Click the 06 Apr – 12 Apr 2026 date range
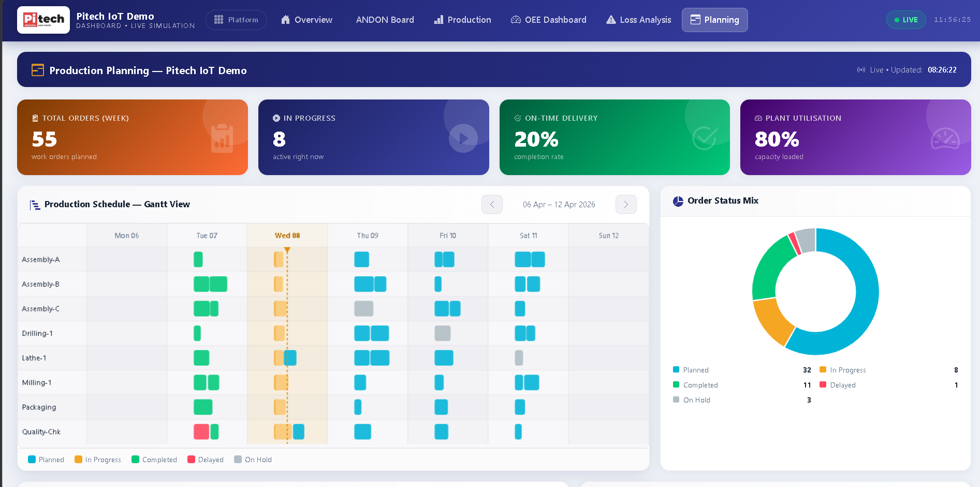Image resolution: width=980 pixels, height=487 pixels. click(559, 205)
